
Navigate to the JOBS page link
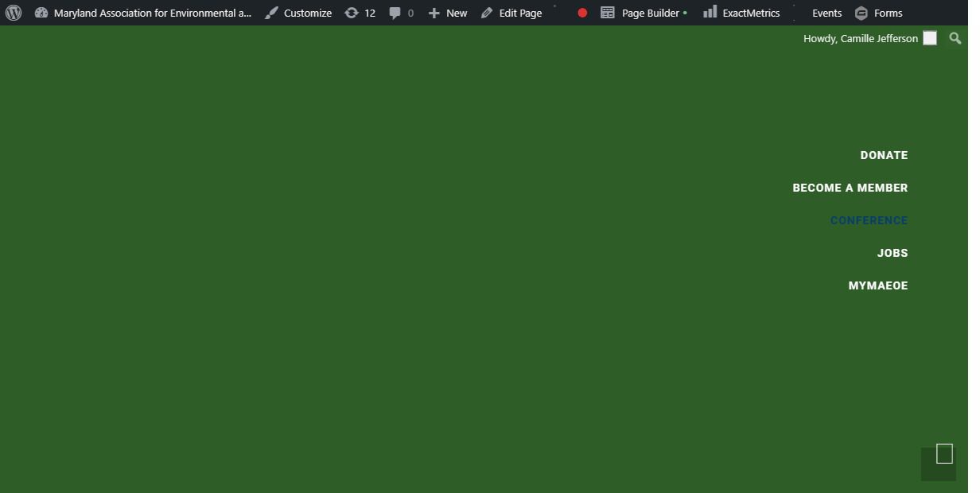point(892,253)
